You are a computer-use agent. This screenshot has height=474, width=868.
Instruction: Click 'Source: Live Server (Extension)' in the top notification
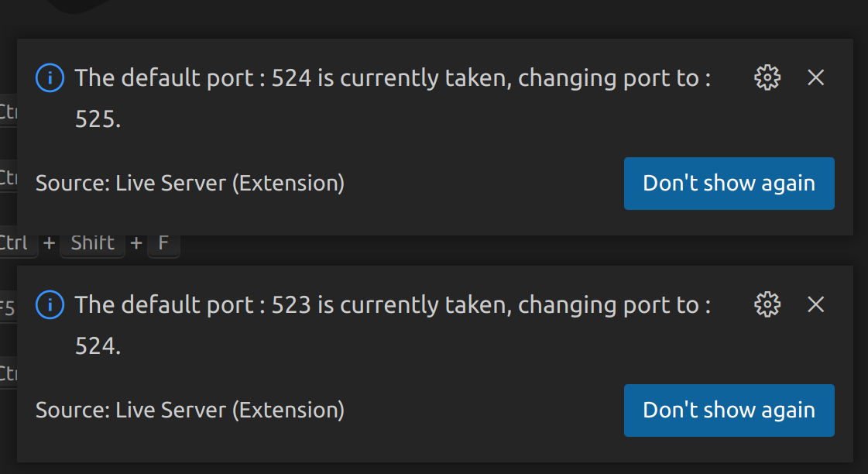(x=190, y=184)
